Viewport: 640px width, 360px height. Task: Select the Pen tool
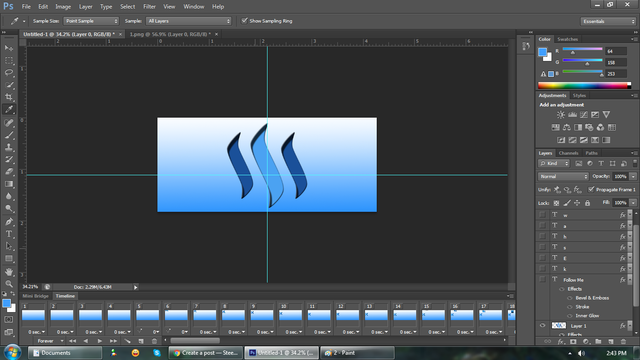[x=9, y=222]
